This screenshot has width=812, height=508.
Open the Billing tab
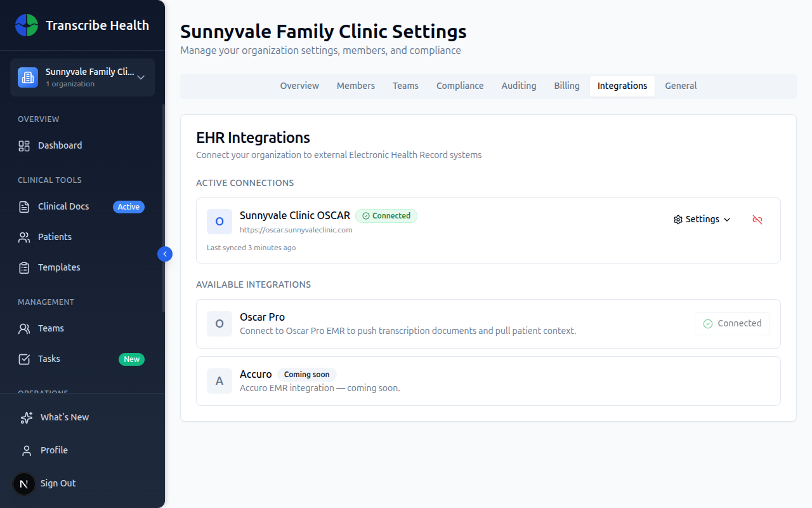(x=566, y=85)
